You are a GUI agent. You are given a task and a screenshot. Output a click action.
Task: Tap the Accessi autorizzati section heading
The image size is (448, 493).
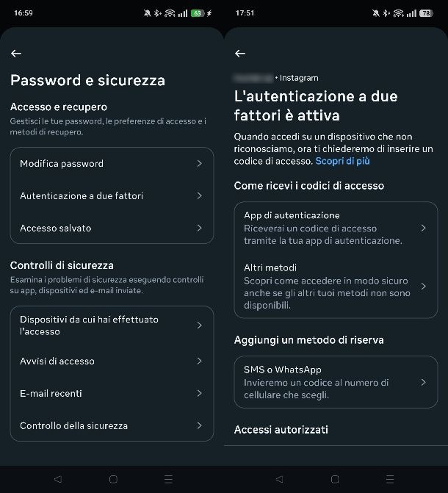(281, 430)
